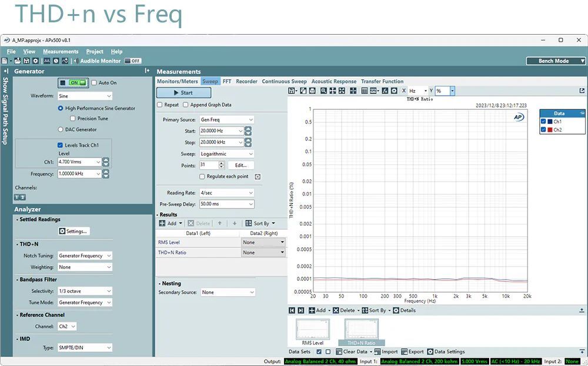Click the New Project file icon
The width and height of the screenshot is (588, 366).
5,61
